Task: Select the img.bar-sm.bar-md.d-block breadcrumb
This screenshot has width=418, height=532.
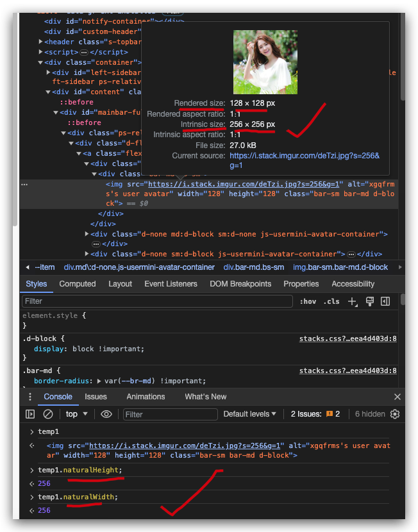Action: 340,267
